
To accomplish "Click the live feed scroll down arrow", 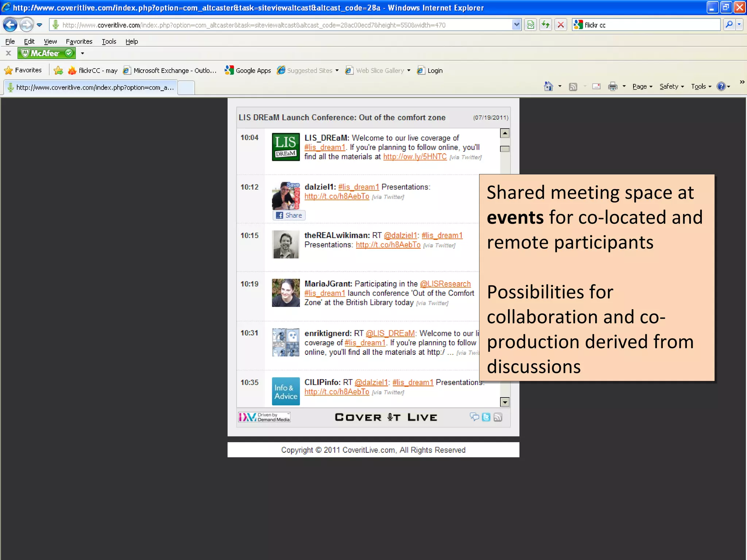I will click(505, 402).
